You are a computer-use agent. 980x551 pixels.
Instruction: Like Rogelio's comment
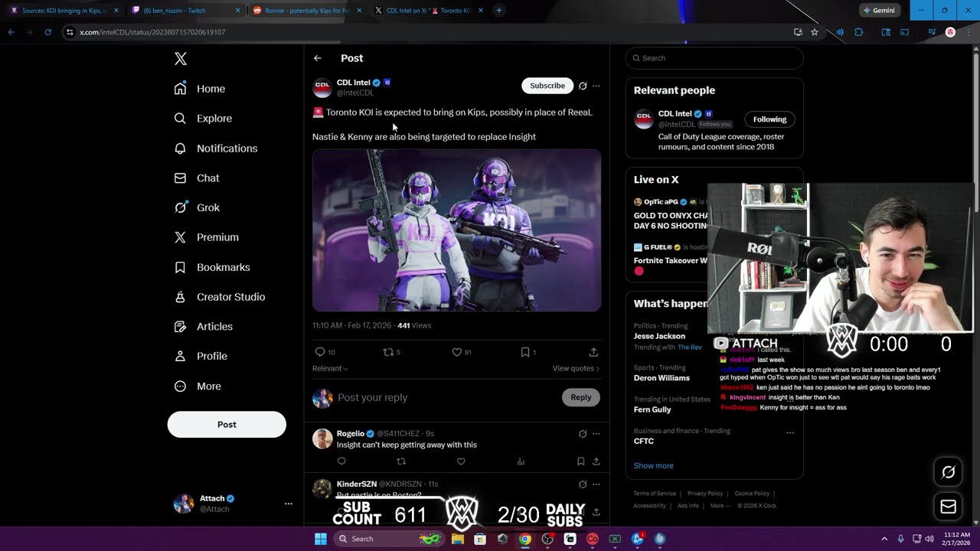[x=461, y=461]
